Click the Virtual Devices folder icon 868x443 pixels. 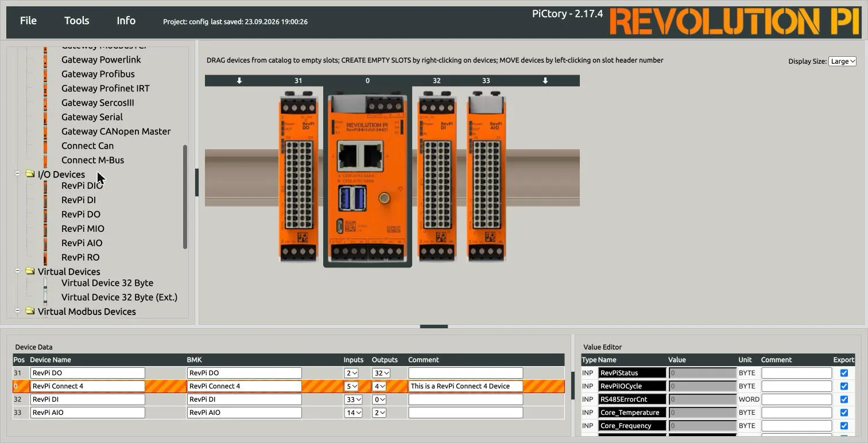point(30,271)
